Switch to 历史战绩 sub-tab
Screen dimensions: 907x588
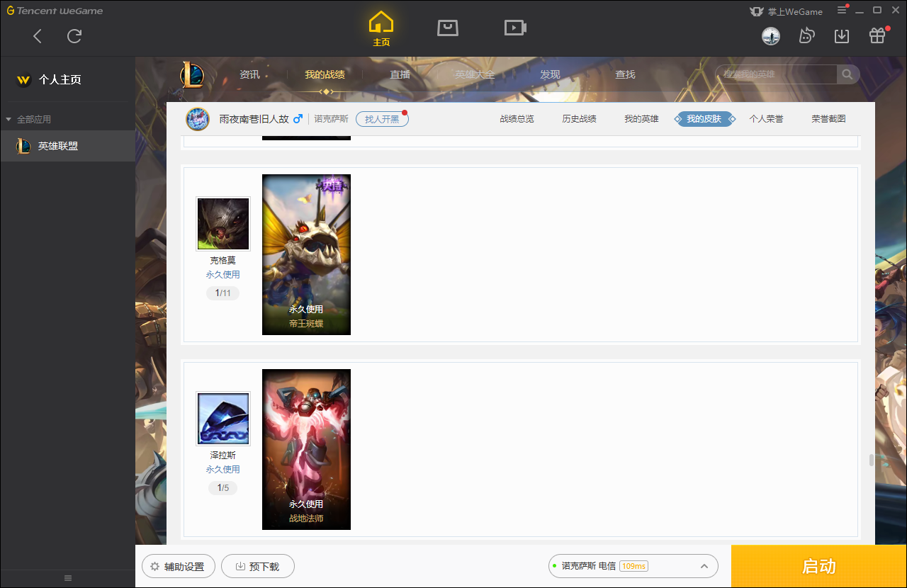pos(579,119)
